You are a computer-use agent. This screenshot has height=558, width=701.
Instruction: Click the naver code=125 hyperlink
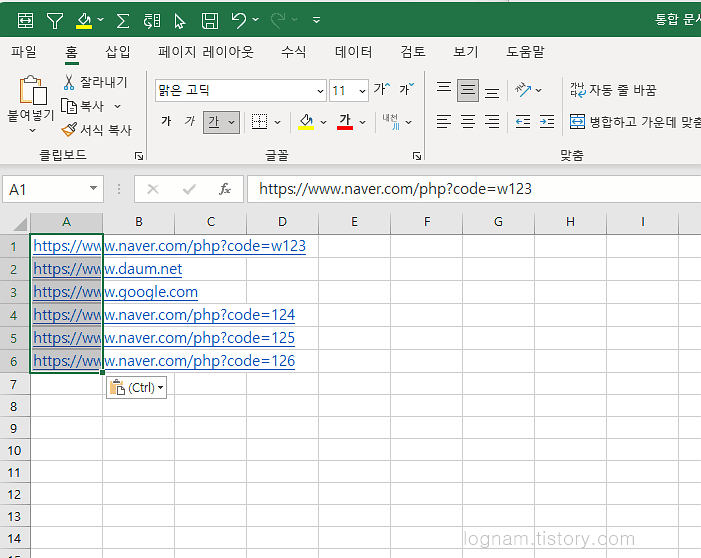pyautogui.click(x=164, y=338)
